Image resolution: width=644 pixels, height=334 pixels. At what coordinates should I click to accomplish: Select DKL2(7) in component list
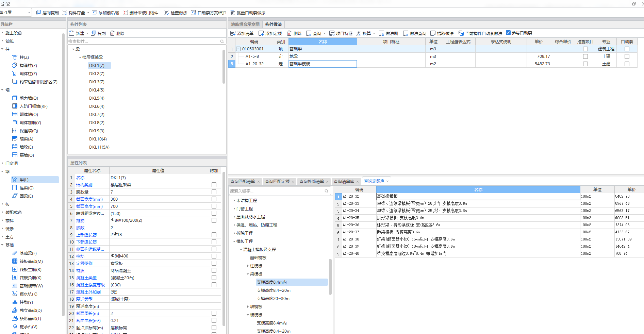pyautogui.click(x=97, y=74)
